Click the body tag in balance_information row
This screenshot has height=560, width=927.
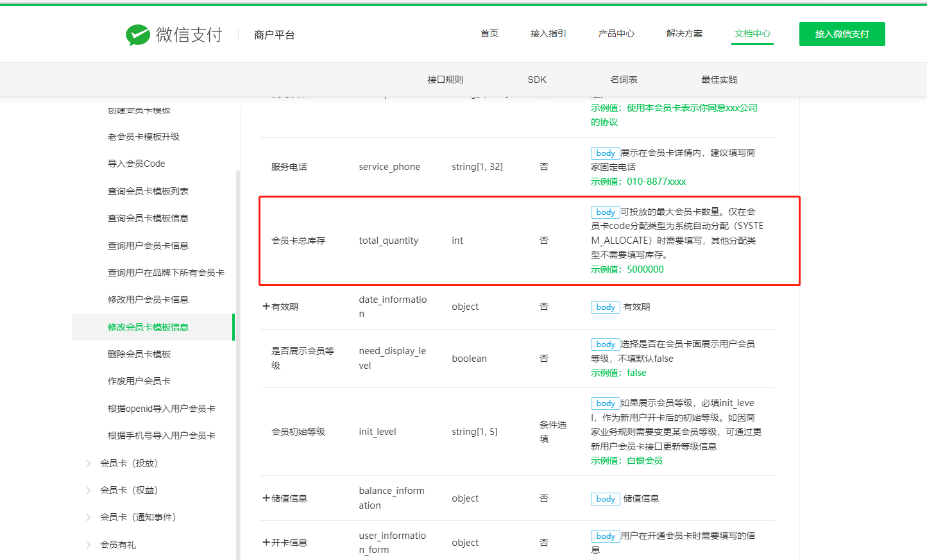tap(606, 499)
